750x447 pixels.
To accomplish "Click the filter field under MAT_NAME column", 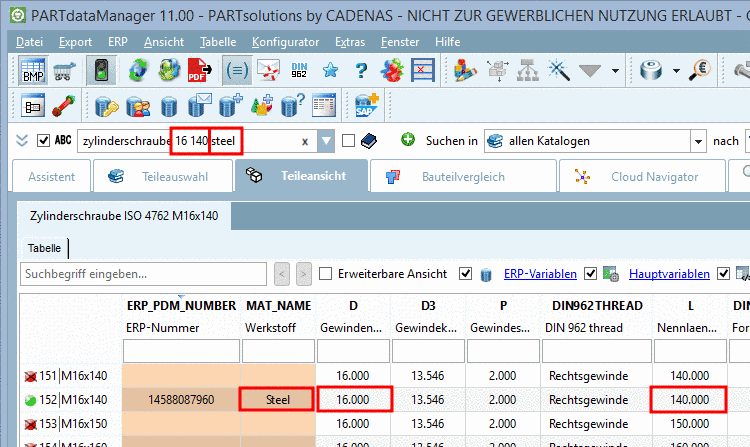I will (x=278, y=351).
